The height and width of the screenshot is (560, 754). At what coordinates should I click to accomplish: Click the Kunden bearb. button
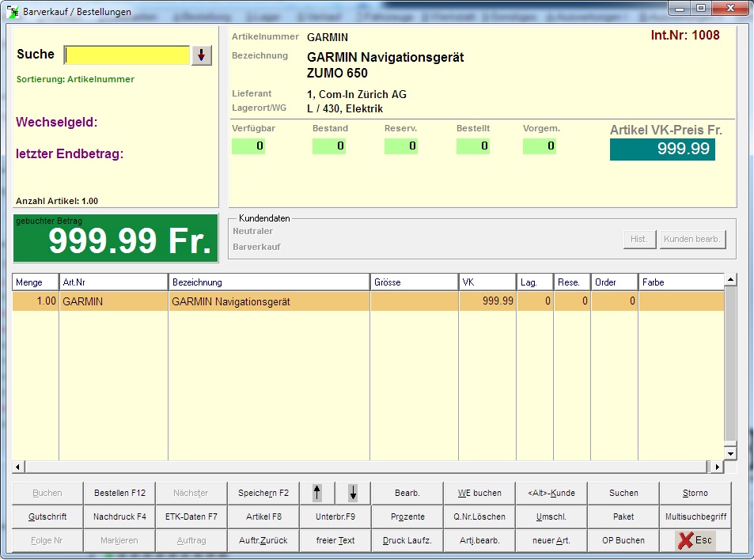[x=692, y=239]
